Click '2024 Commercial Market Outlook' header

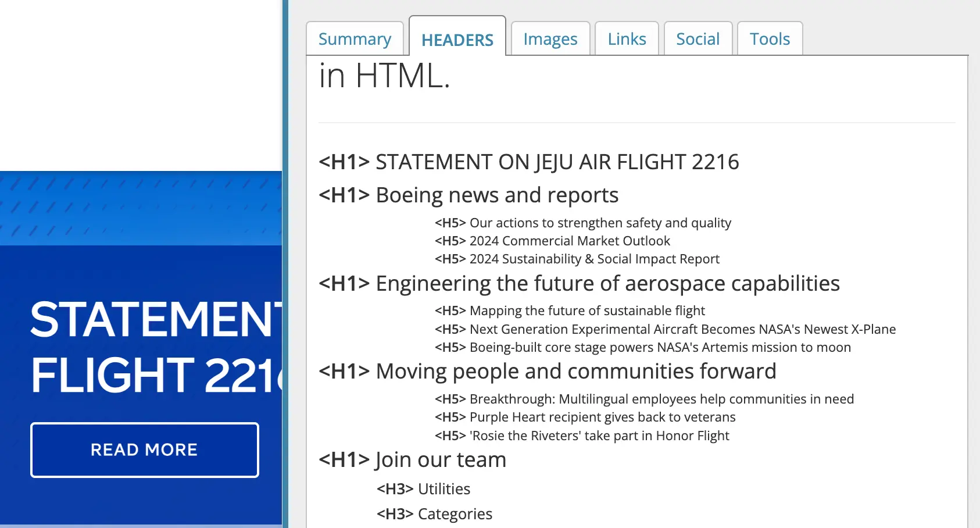click(x=552, y=241)
